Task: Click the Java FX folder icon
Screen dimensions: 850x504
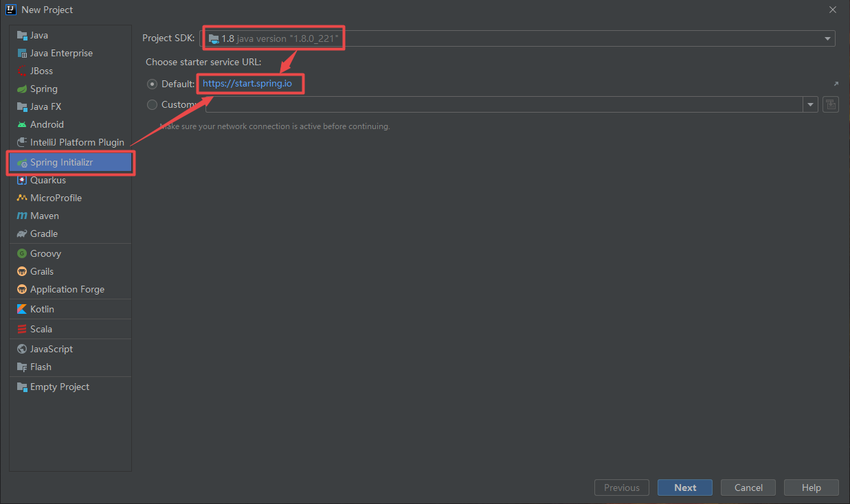Action: coord(22,106)
